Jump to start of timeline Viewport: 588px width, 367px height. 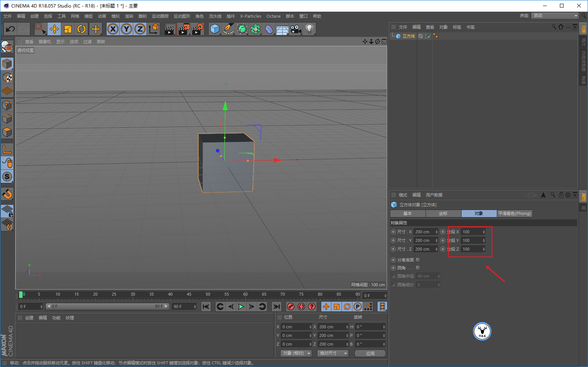pyautogui.click(x=206, y=307)
